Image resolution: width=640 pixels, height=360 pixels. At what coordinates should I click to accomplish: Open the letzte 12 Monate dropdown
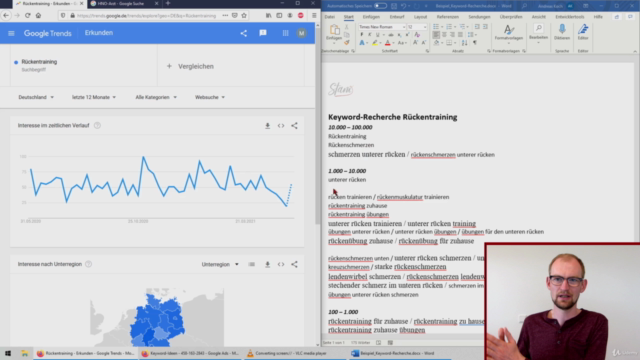pos(94,97)
